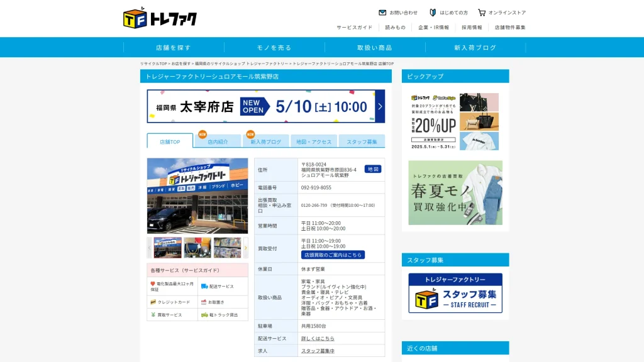The height and width of the screenshot is (362, 644).
Task: Open the サービスガイド link
Action: point(355,28)
